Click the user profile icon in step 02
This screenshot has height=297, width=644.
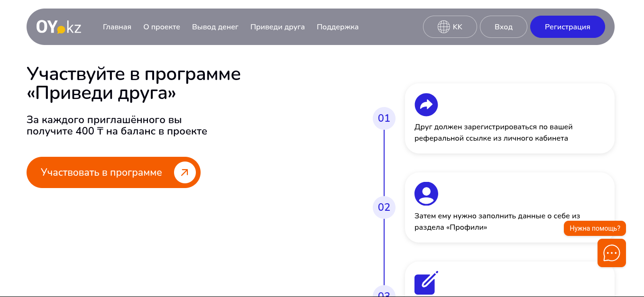coord(426,193)
